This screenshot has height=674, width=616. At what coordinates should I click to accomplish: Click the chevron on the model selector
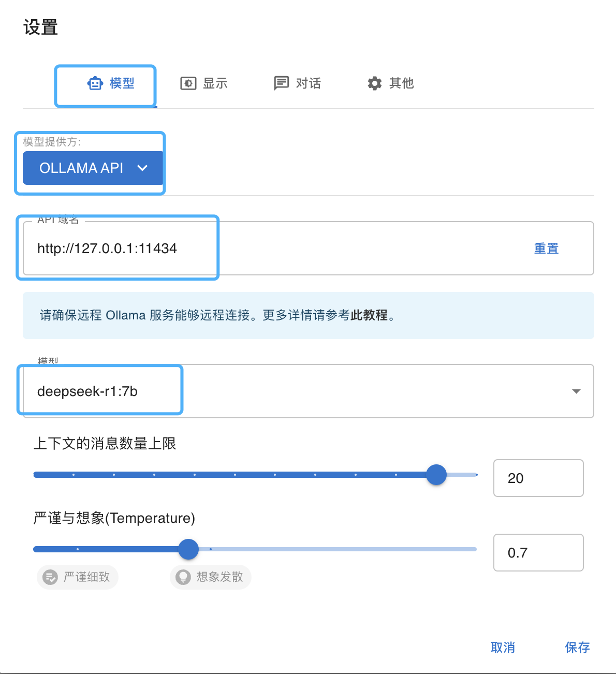(x=576, y=392)
